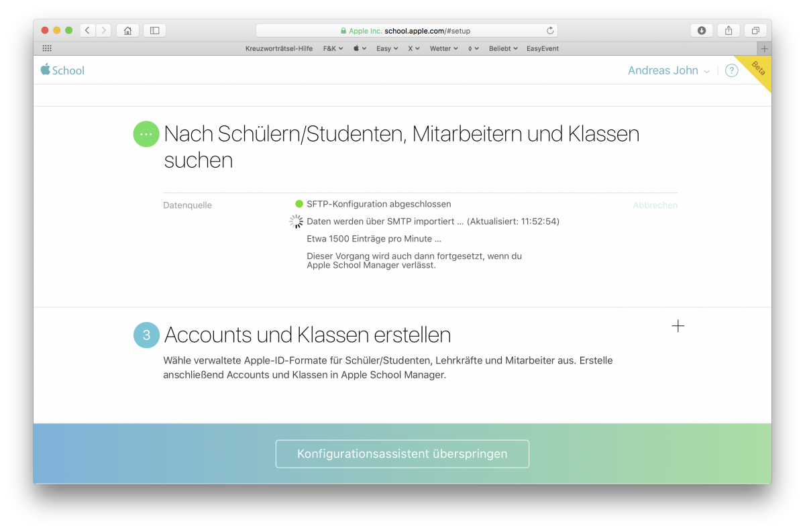This screenshot has width=805, height=532.
Task: Click the padlock icon in the address bar
Action: [343, 31]
